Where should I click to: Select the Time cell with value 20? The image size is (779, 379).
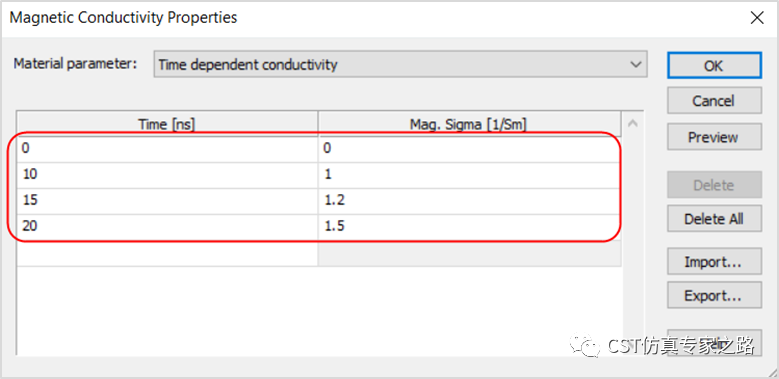click(x=167, y=227)
